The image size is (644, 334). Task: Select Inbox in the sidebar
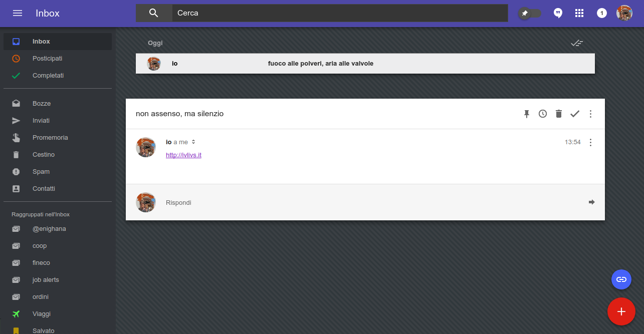point(58,42)
